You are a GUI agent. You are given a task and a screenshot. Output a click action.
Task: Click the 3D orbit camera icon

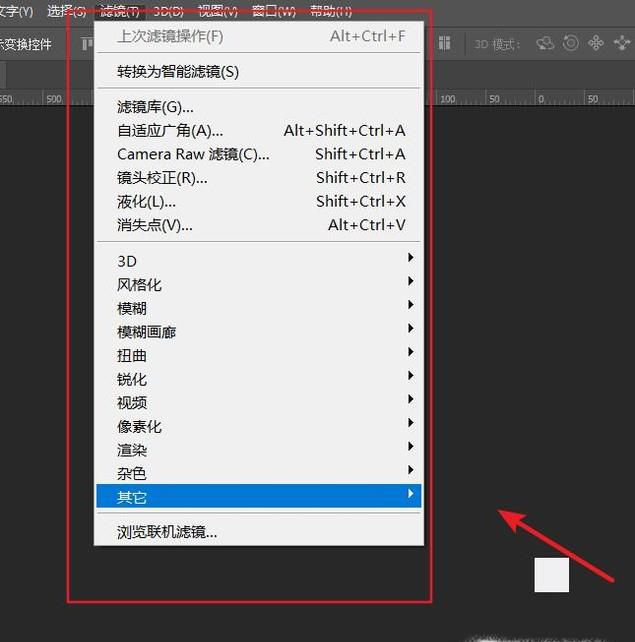pos(545,43)
